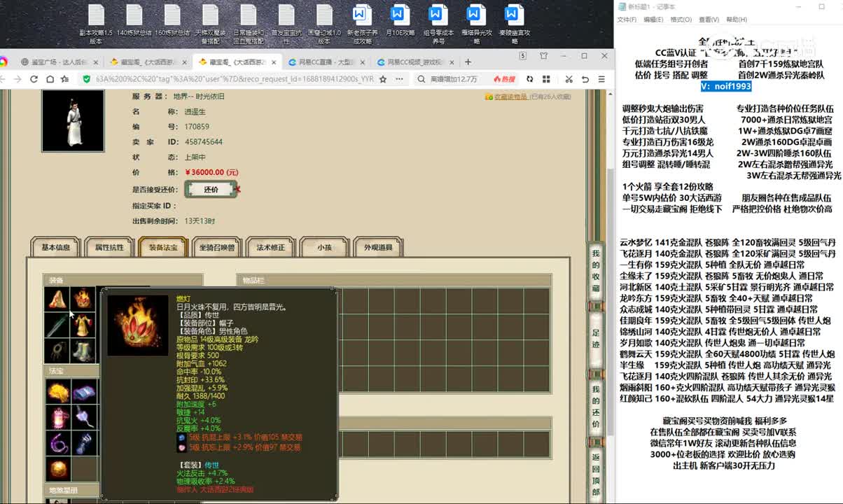Open 足迹 side panel

[x=596, y=338]
